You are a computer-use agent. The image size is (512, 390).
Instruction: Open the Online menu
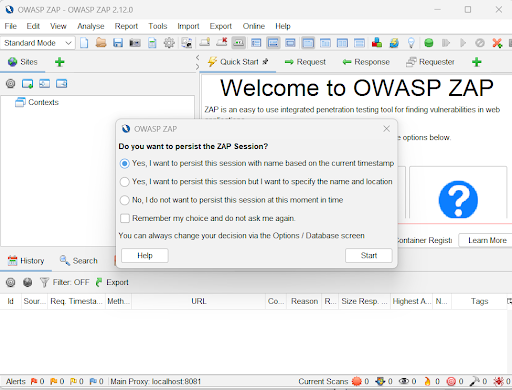[x=254, y=26]
